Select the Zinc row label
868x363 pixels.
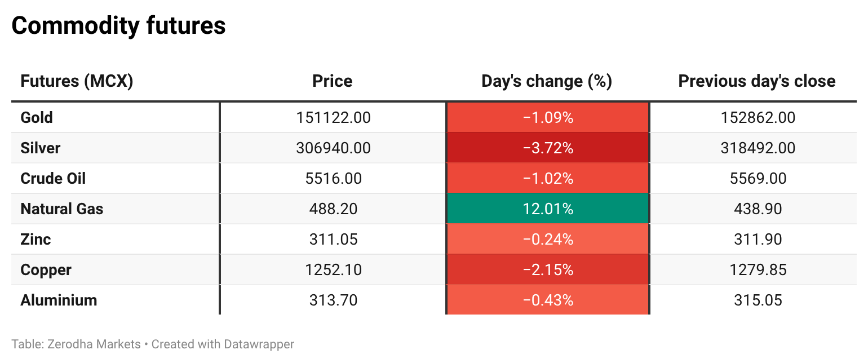pos(36,240)
